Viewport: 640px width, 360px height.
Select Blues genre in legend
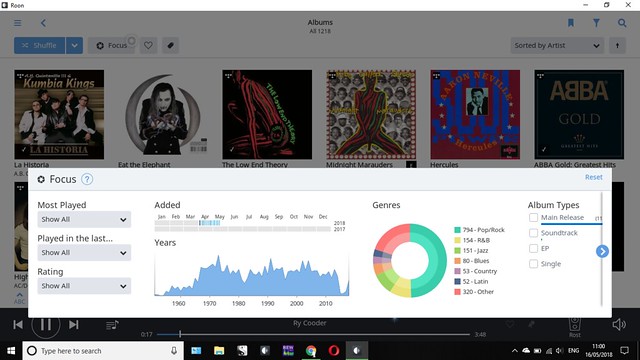pyautogui.click(x=471, y=261)
